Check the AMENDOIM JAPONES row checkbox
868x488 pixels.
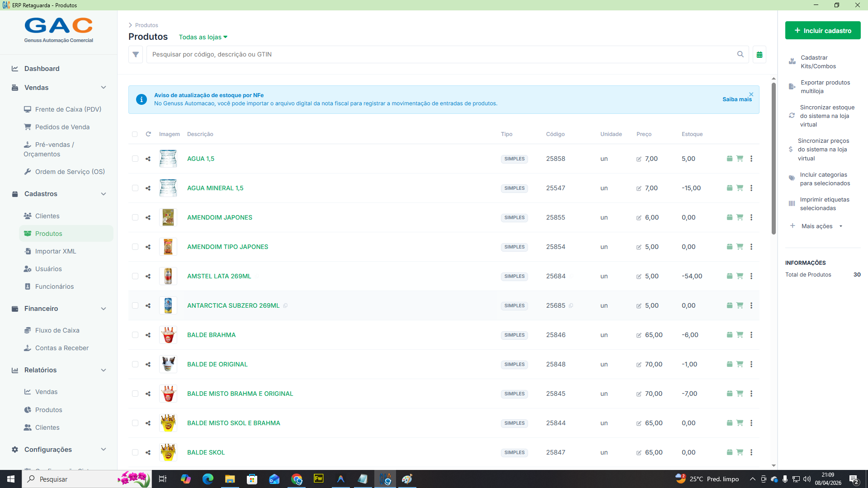pos(135,217)
